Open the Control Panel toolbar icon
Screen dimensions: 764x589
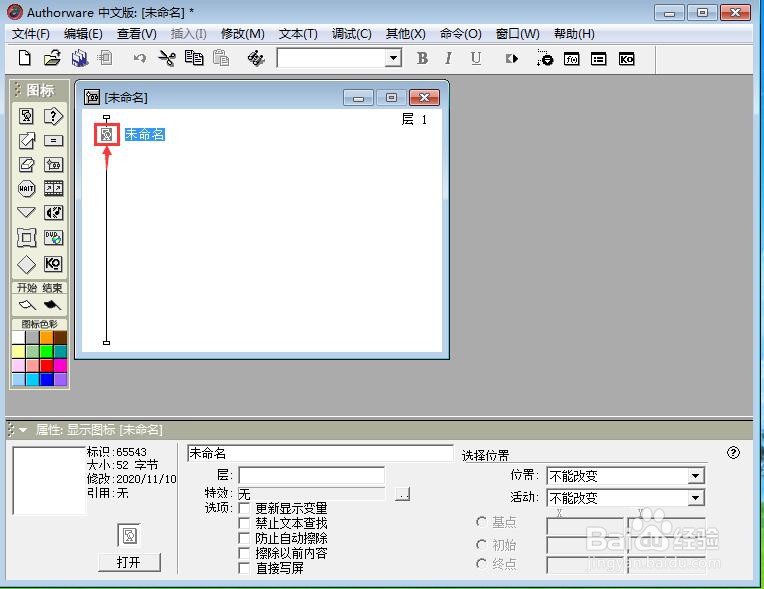click(545, 58)
